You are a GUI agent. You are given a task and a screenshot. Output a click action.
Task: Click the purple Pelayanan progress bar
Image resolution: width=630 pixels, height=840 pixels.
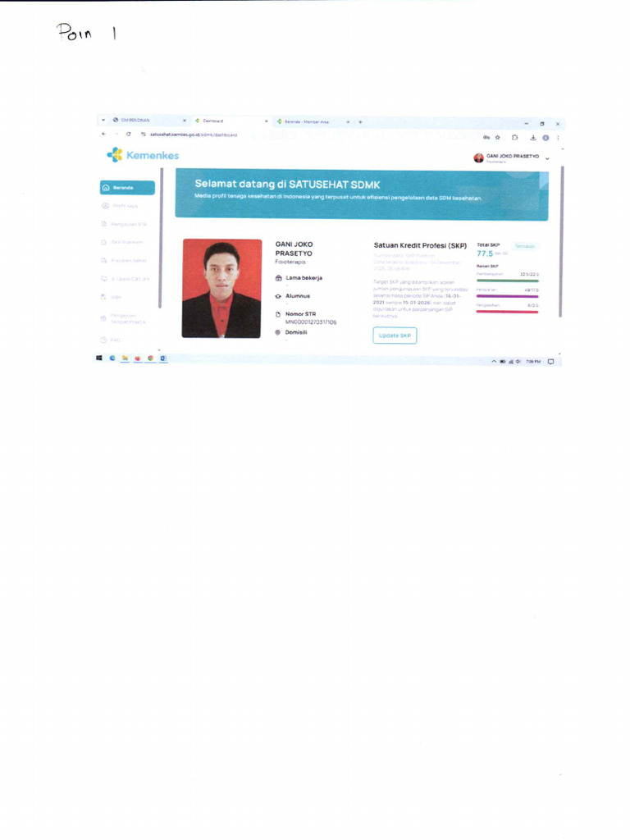point(507,295)
